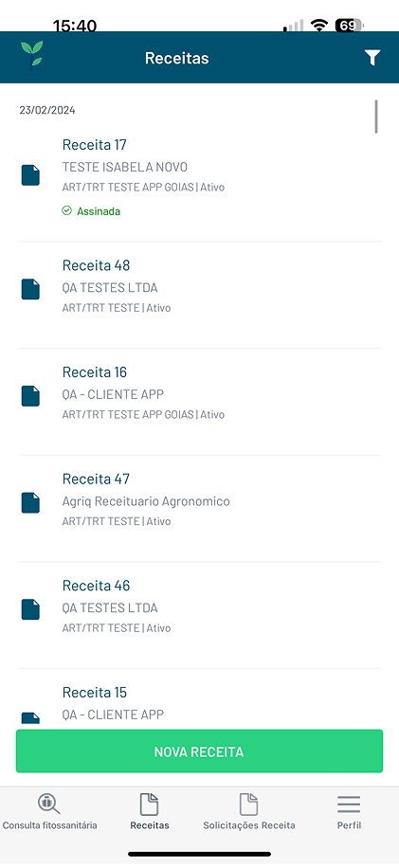The width and height of the screenshot is (399, 868).
Task: Open the Solicitações Receita tab
Action: coord(249,811)
